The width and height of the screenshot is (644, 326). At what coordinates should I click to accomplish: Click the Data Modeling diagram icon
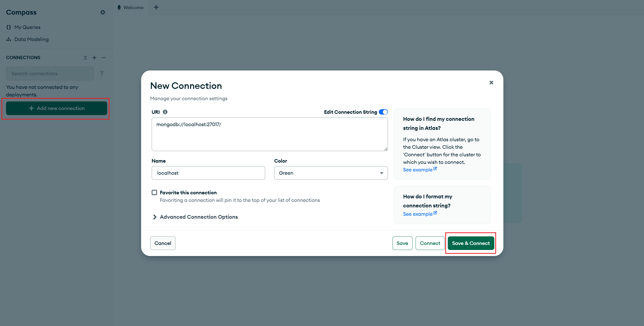point(9,39)
